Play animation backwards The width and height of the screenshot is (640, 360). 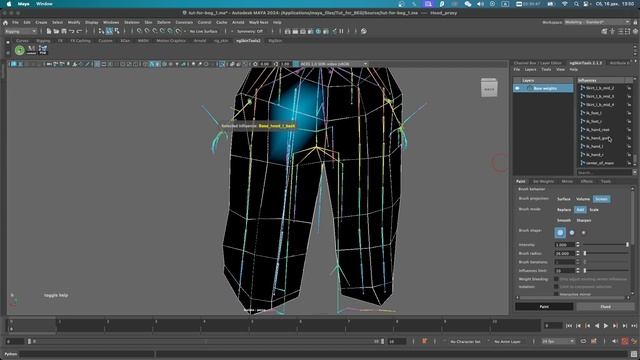(597, 325)
